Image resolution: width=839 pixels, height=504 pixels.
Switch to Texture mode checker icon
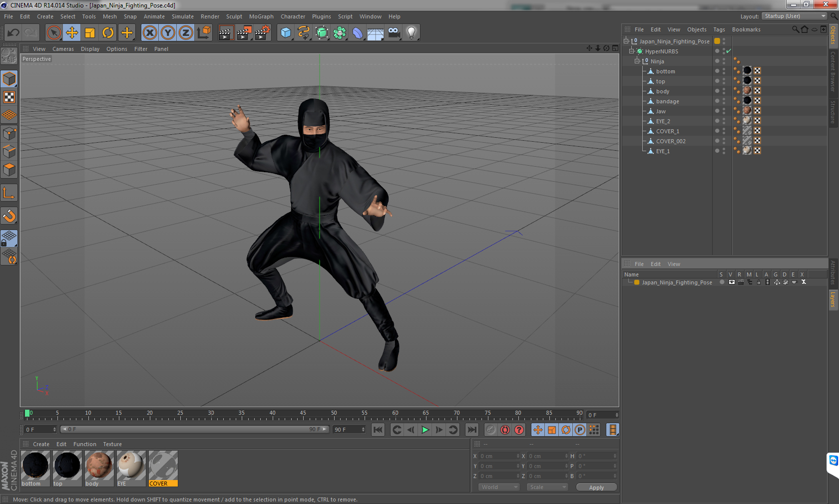tap(9, 97)
